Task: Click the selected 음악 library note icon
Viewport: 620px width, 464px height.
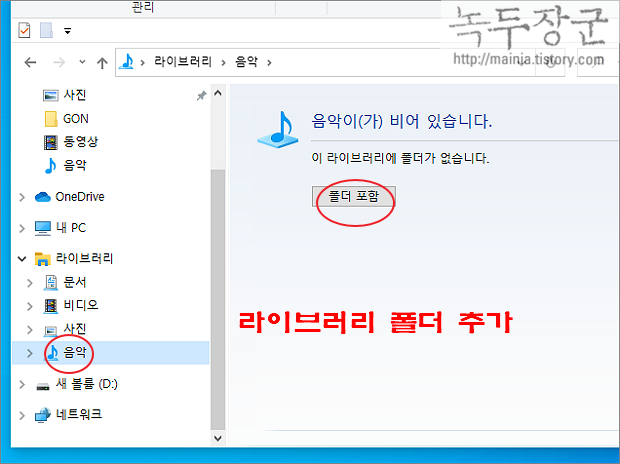Action: tap(52, 352)
